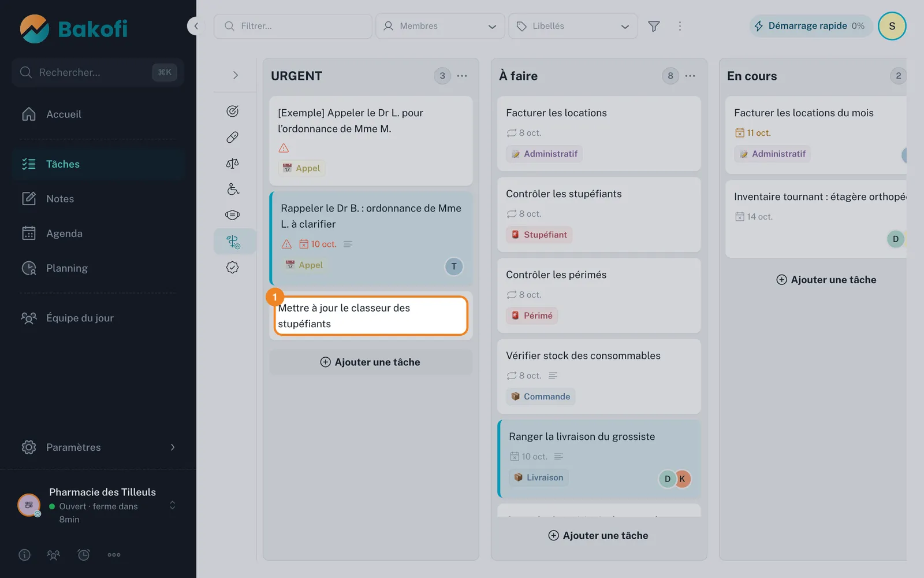Open URGENT column options menu
Viewport: 924px width, 578px height.
[462, 76]
